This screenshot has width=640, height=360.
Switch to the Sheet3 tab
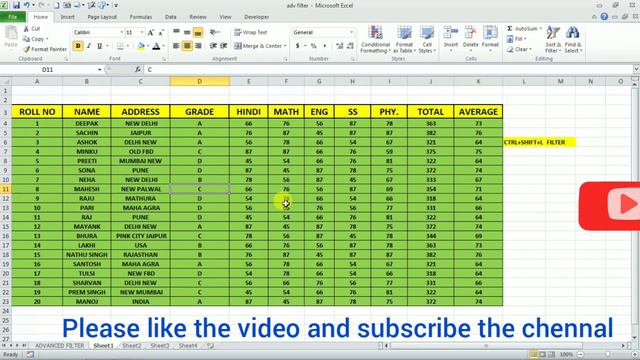click(160, 346)
